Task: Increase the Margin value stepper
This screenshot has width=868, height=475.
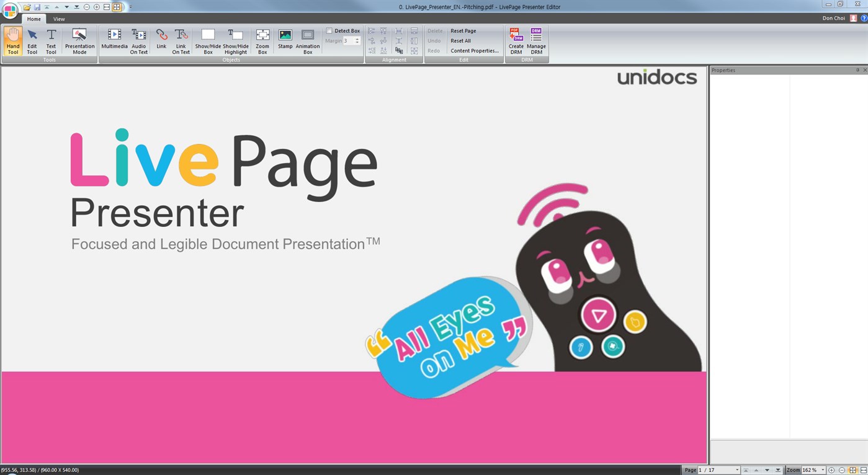Action: [357, 38]
